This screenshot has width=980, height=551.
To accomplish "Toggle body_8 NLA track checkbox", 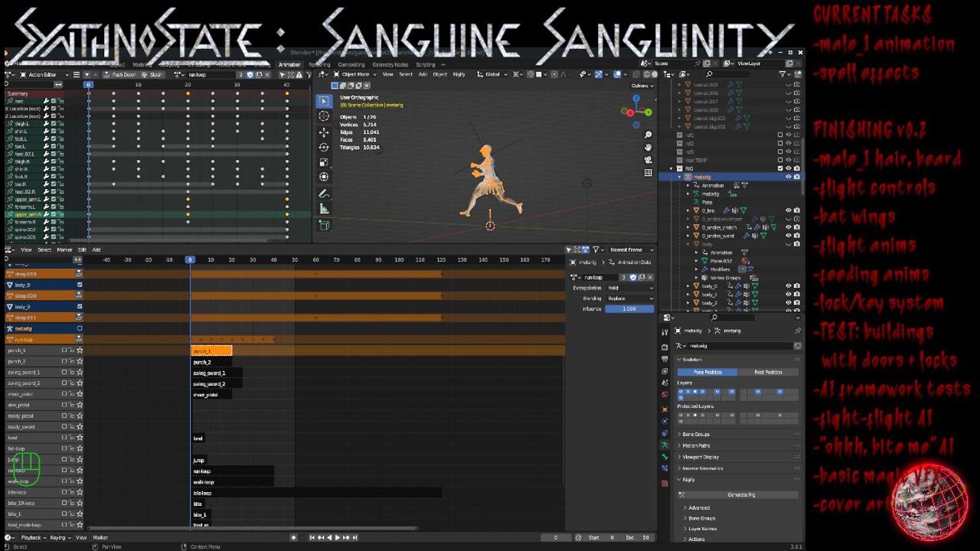I will click(x=80, y=285).
